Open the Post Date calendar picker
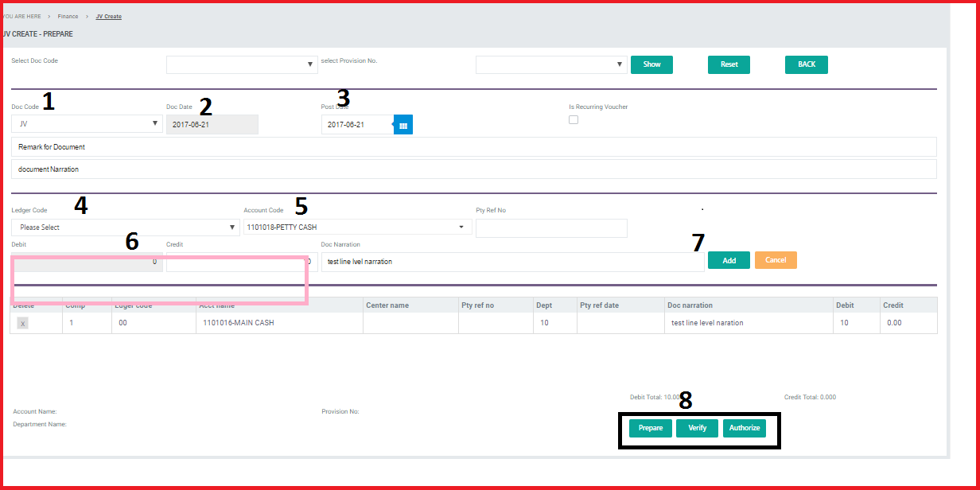 pyautogui.click(x=403, y=125)
